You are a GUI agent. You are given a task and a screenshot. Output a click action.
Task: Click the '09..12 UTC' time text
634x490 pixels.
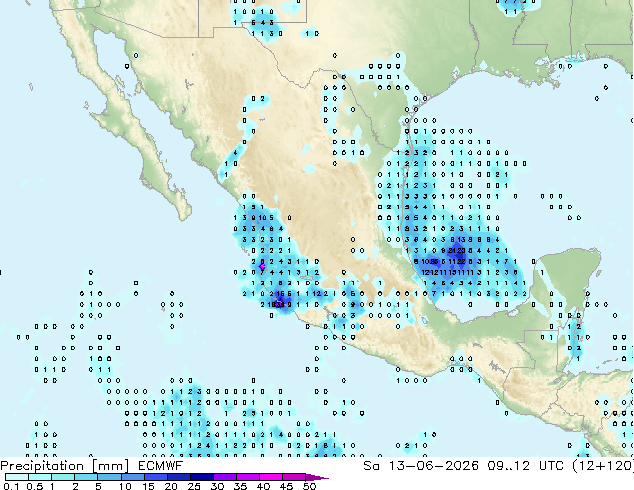tap(525, 465)
